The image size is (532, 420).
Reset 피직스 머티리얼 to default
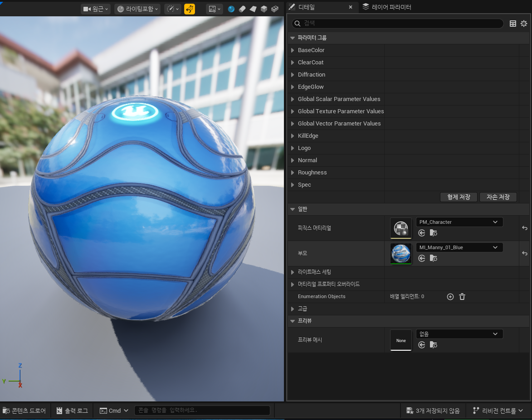[525, 228]
